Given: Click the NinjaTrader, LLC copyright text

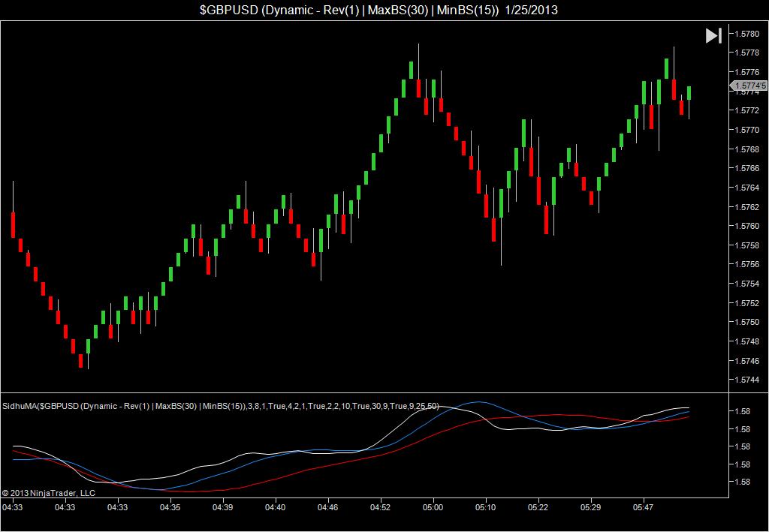Looking at the screenshot, I should tap(49, 493).
